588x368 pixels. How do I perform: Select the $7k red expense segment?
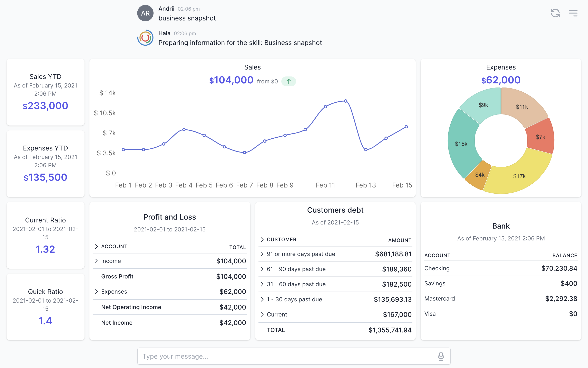point(541,137)
